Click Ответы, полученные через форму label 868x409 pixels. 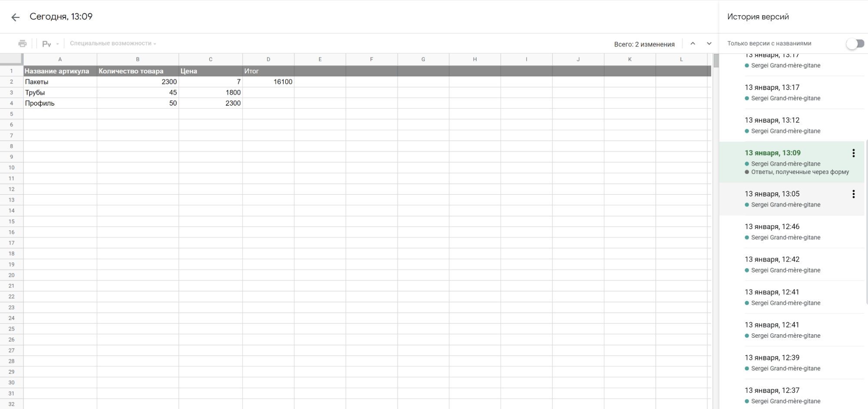coord(800,172)
